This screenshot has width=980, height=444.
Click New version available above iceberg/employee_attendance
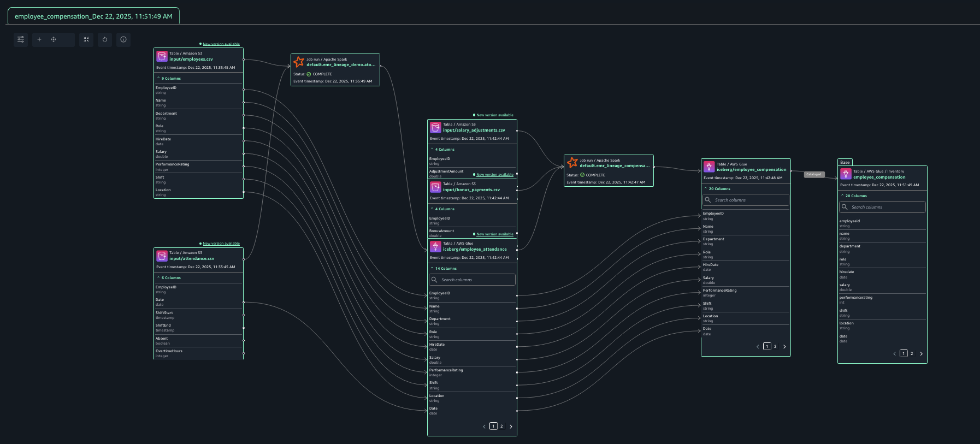point(495,234)
